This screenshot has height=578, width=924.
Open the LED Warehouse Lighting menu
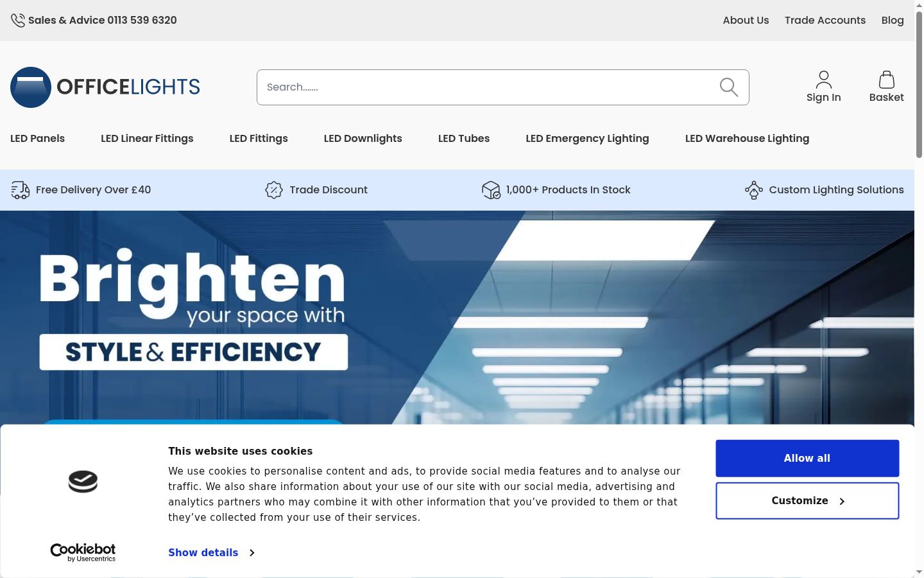pyautogui.click(x=747, y=139)
